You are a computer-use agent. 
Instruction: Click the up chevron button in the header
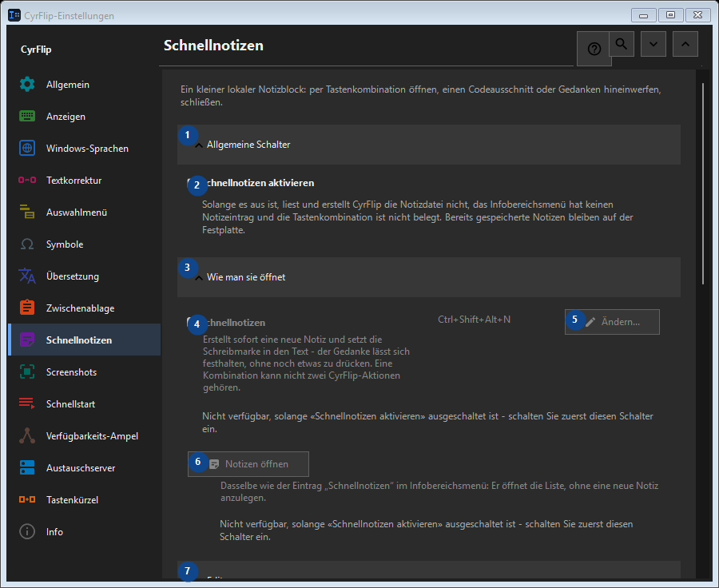coord(685,44)
